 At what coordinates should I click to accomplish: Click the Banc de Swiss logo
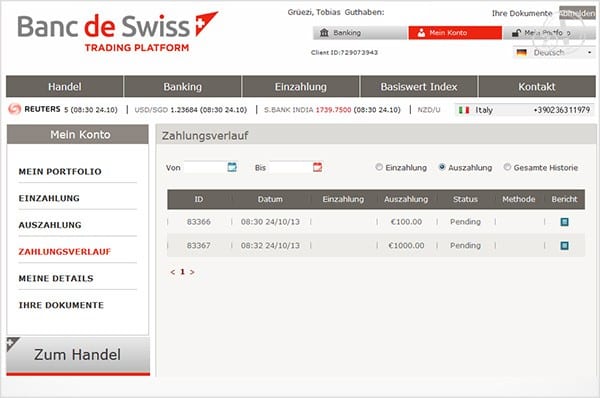point(118,33)
